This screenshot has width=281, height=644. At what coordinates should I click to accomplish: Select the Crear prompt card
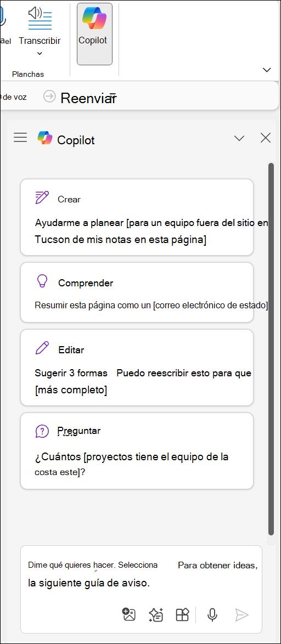point(137,217)
